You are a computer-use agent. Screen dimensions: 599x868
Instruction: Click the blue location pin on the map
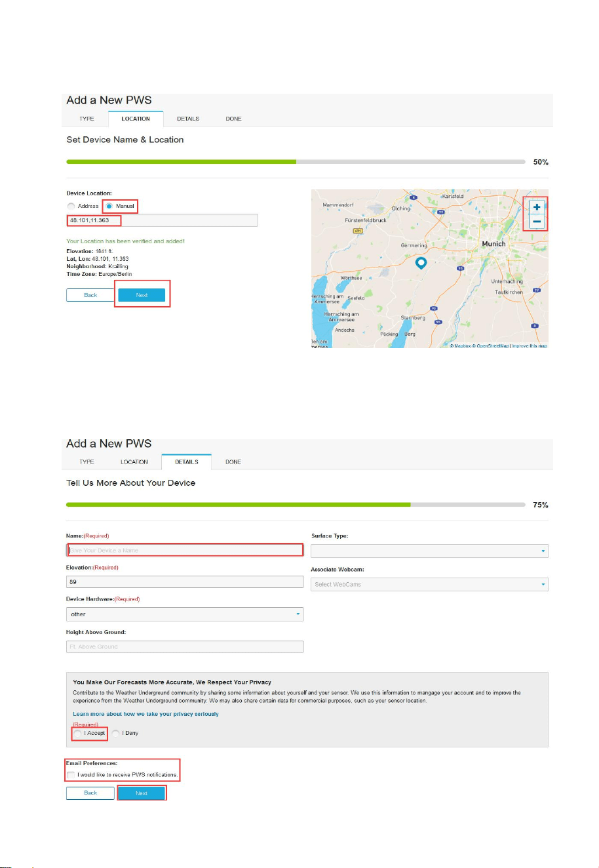(421, 263)
